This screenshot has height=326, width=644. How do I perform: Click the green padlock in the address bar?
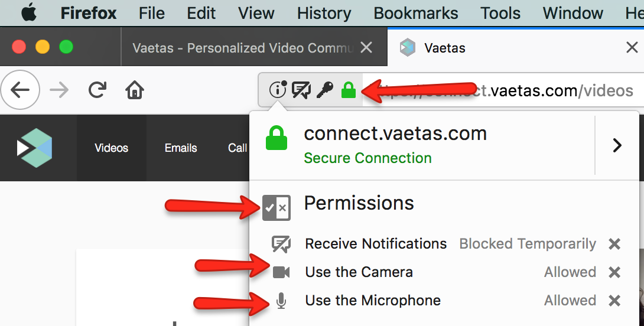pyautogui.click(x=348, y=90)
